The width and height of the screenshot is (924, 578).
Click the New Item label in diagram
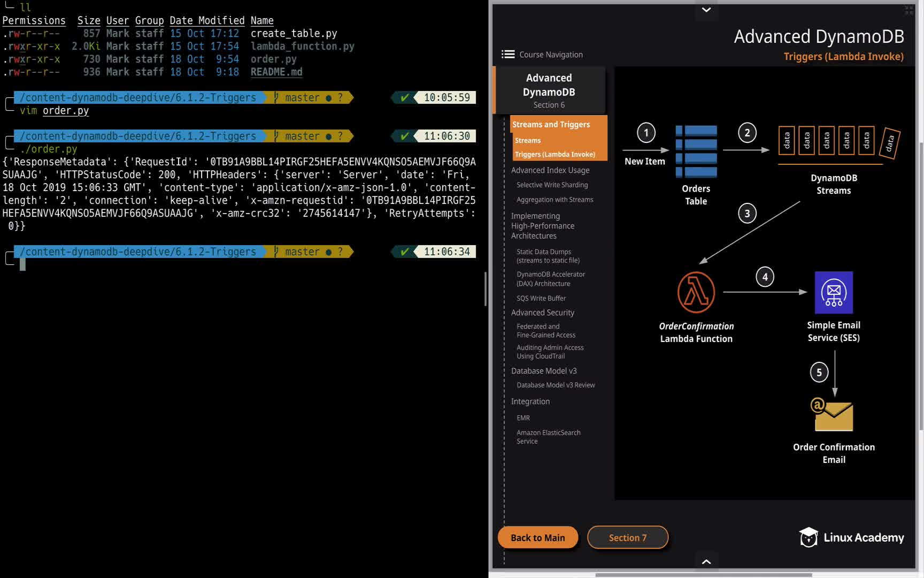(x=645, y=161)
